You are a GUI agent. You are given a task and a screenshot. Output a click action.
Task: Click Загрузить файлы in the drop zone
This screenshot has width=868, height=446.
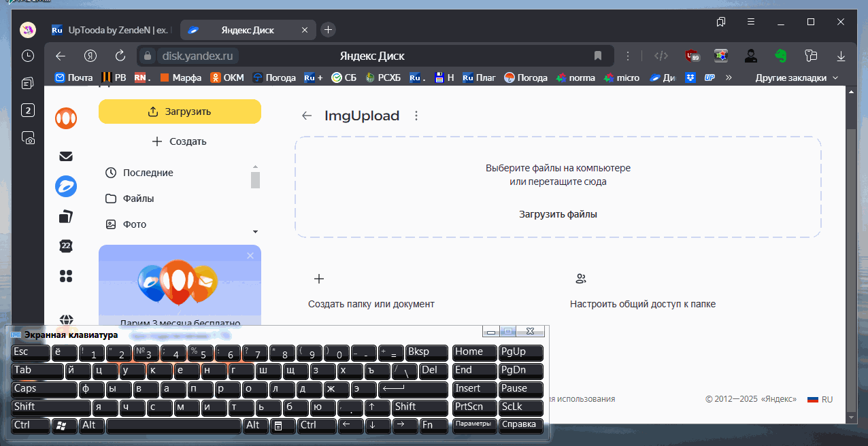point(558,214)
